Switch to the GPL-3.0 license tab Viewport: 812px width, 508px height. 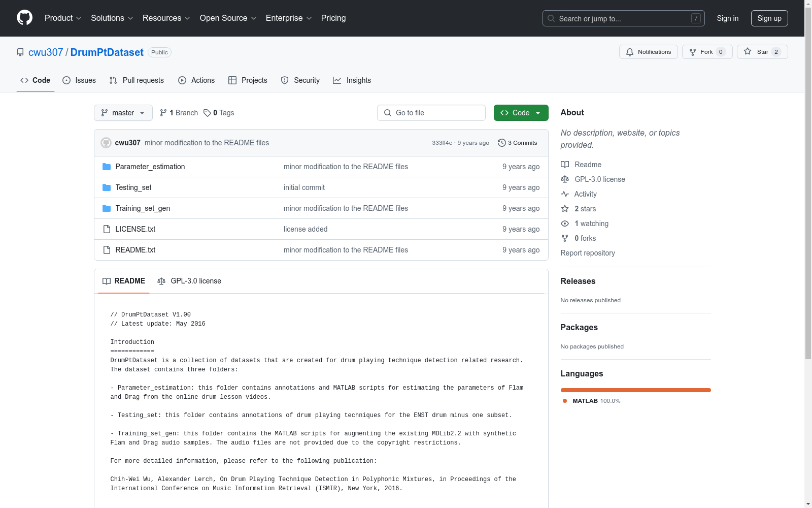point(189,281)
